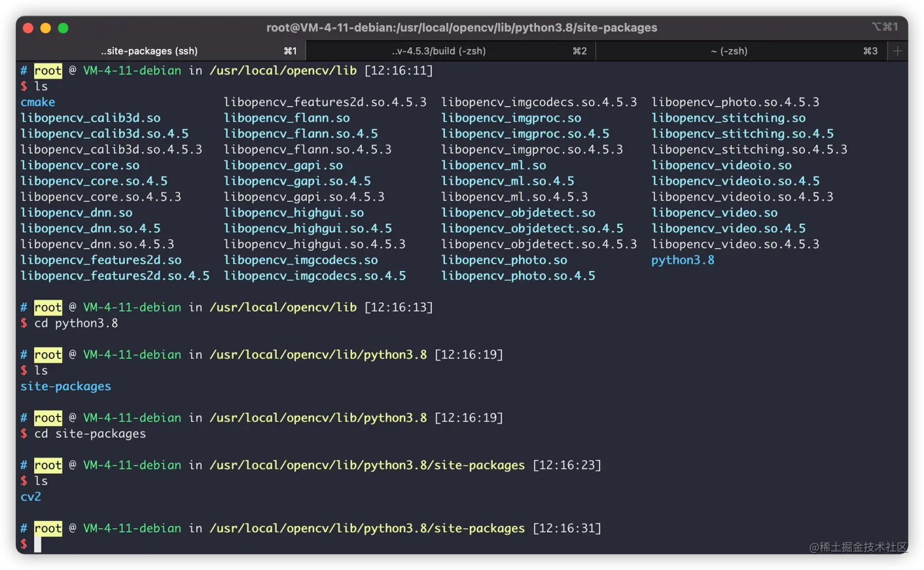Click /usr/local/opencv/lib path in first prompt

coord(283,70)
